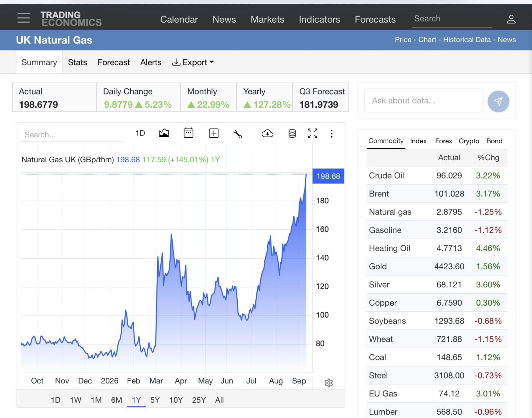Viewport: 532px width, 418px height.
Task: Open the database data icon
Action: point(292,134)
